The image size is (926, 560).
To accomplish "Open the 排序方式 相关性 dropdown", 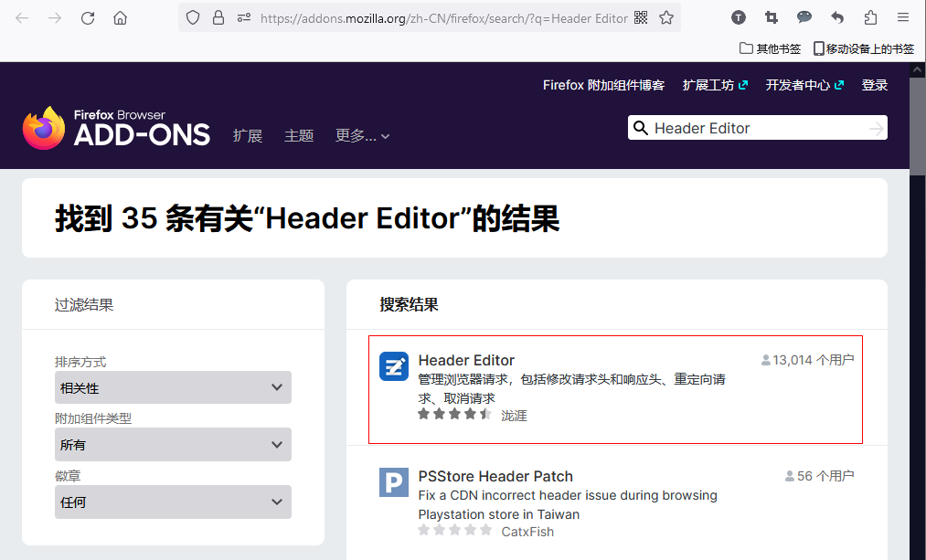I will tap(173, 387).
